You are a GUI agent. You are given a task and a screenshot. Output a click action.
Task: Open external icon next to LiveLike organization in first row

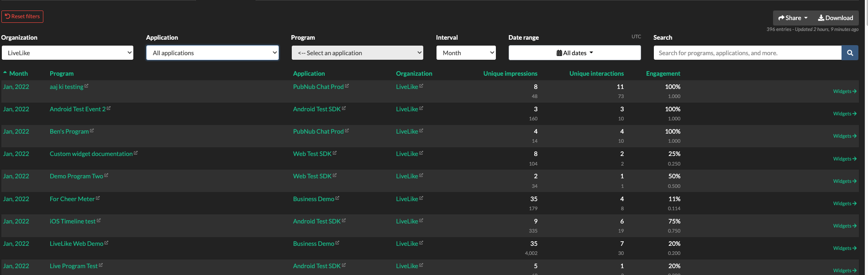[x=421, y=86]
